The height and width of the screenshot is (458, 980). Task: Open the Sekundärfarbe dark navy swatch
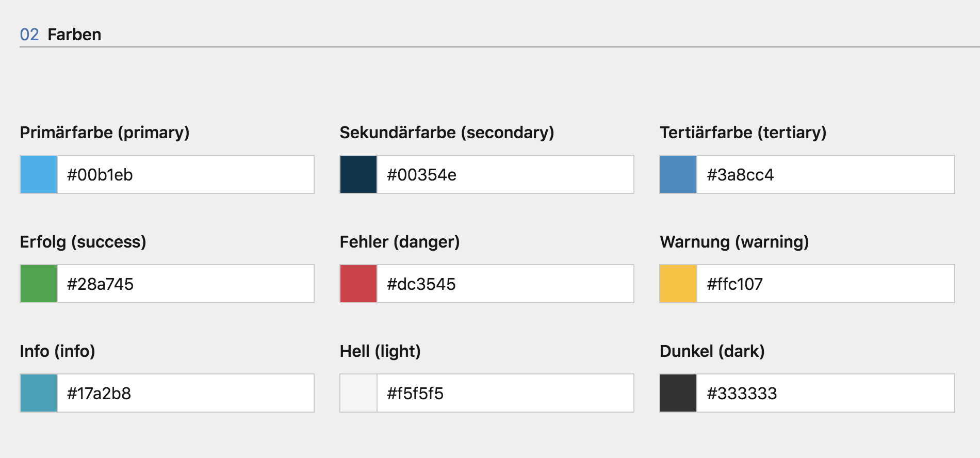click(358, 174)
